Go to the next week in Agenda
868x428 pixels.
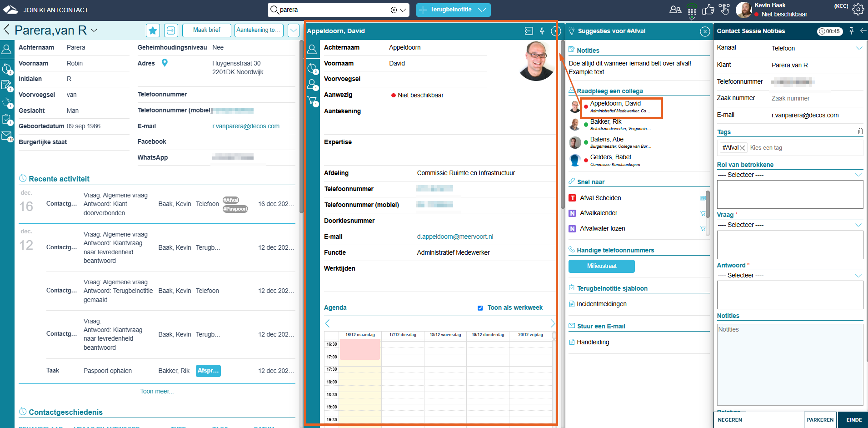click(x=552, y=323)
